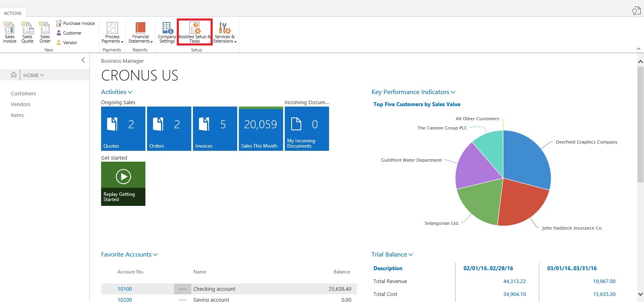The width and height of the screenshot is (644, 302).
Task: Open the HOME navigation menu
Action: pyautogui.click(x=33, y=75)
